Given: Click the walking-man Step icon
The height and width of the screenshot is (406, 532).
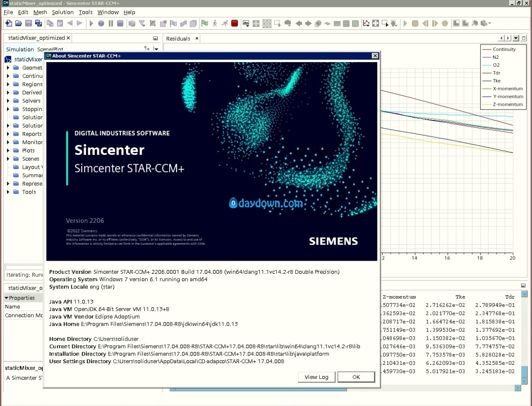Looking at the screenshot, I should (x=215, y=24).
